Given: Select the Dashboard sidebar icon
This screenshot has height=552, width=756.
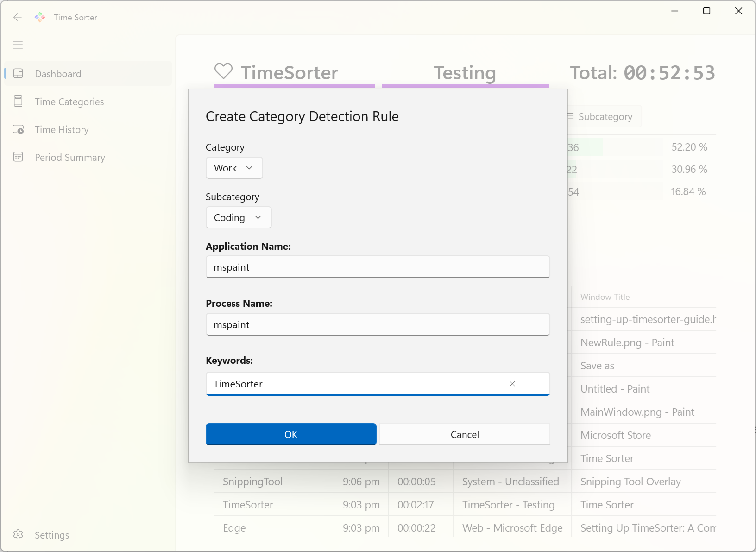Looking at the screenshot, I should (19, 74).
